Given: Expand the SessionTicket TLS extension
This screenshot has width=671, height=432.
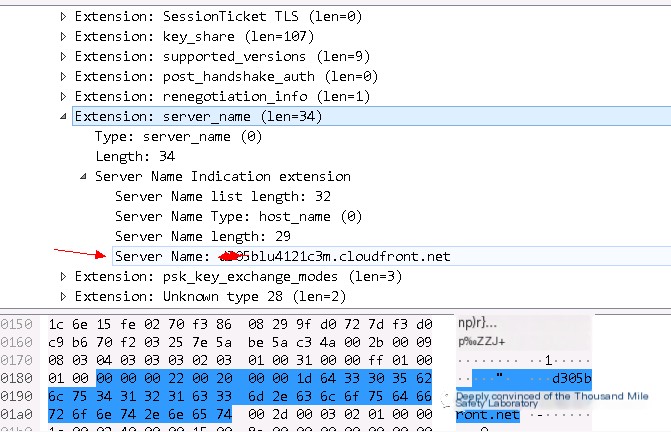Looking at the screenshot, I should tap(63, 17).
